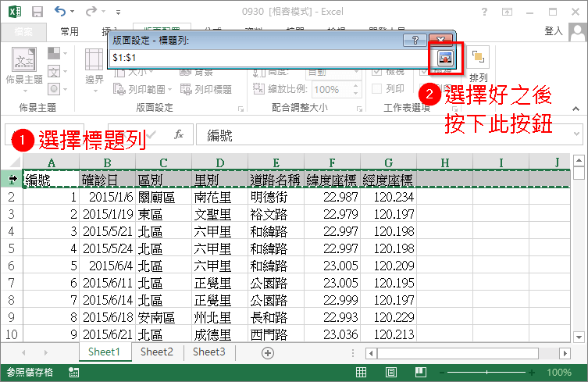This screenshot has height=382, width=588.
Task: Click cell 道路名稱 in header row
Action: (276, 180)
